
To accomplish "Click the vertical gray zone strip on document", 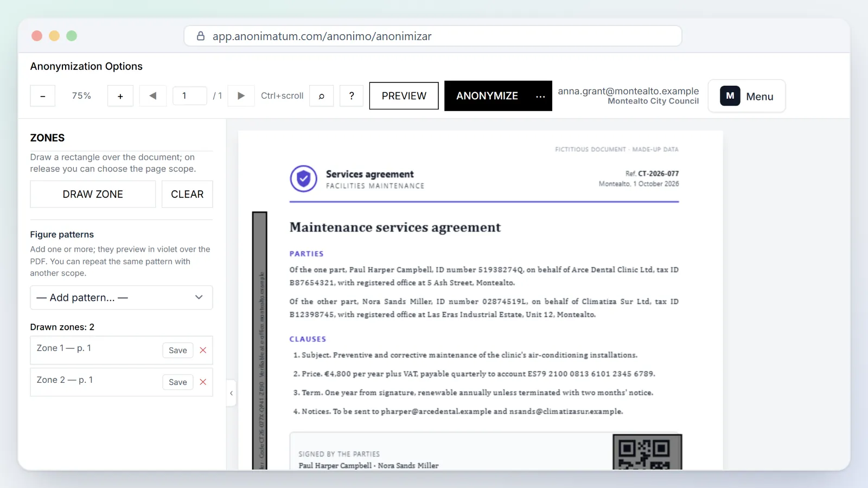I will (x=260, y=341).
